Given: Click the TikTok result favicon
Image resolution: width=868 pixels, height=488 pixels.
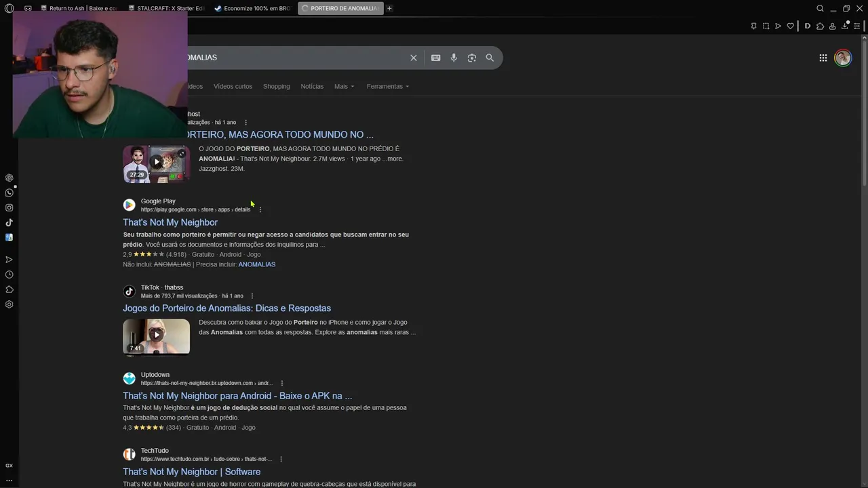Looking at the screenshot, I should (x=129, y=291).
